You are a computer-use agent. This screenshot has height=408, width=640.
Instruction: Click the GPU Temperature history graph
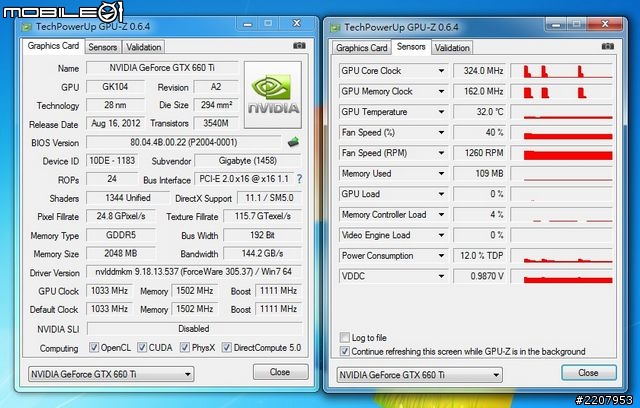click(562, 112)
